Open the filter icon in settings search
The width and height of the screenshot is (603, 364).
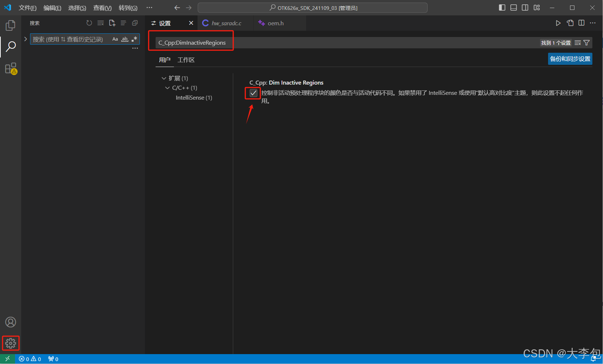click(x=587, y=42)
